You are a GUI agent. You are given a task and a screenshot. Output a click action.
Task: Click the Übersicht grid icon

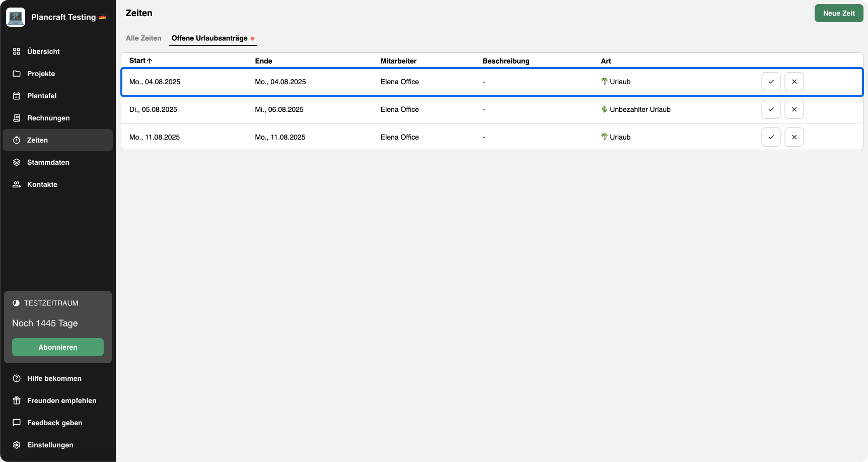pos(17,51)
